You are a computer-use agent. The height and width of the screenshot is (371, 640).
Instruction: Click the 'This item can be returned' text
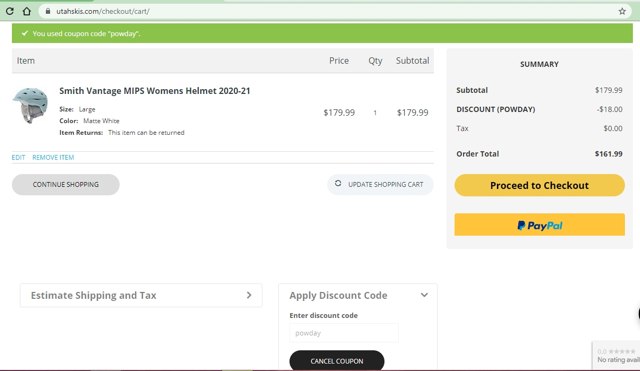click(x=146, y=133)
